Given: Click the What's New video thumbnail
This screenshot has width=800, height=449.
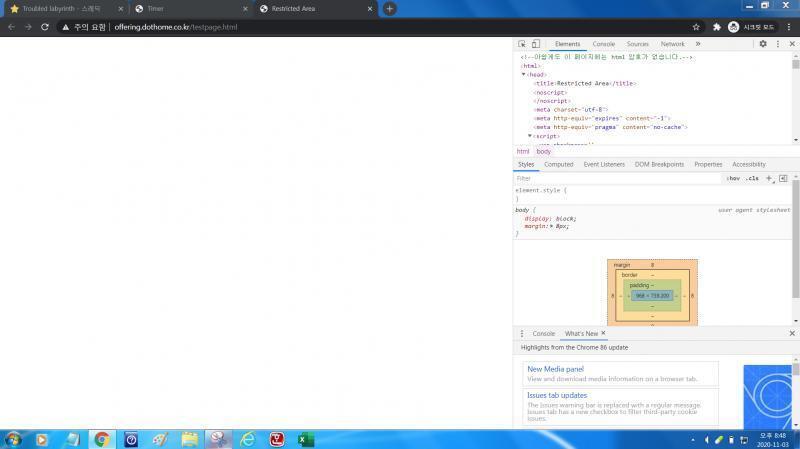Looking at the screenshot, I should tap(767, 397).
